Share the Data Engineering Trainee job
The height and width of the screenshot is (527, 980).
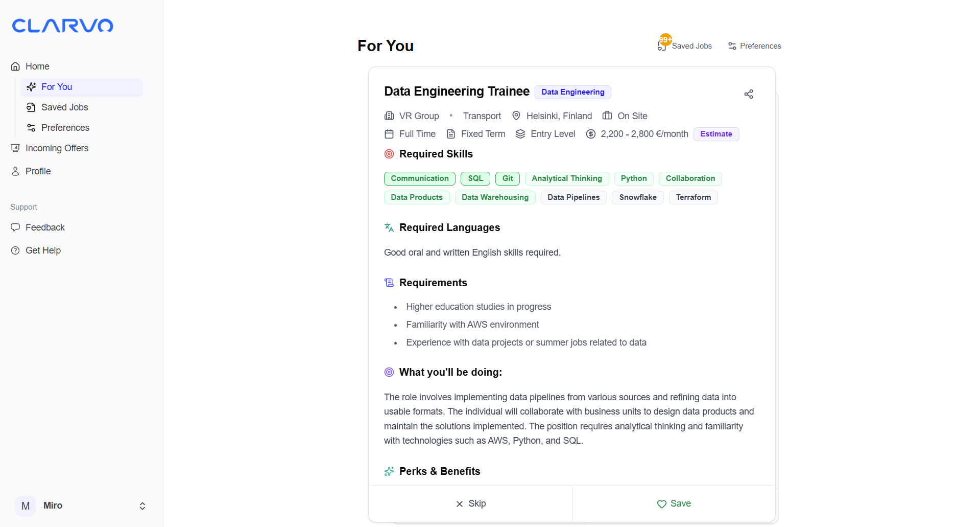coord(748,94)
